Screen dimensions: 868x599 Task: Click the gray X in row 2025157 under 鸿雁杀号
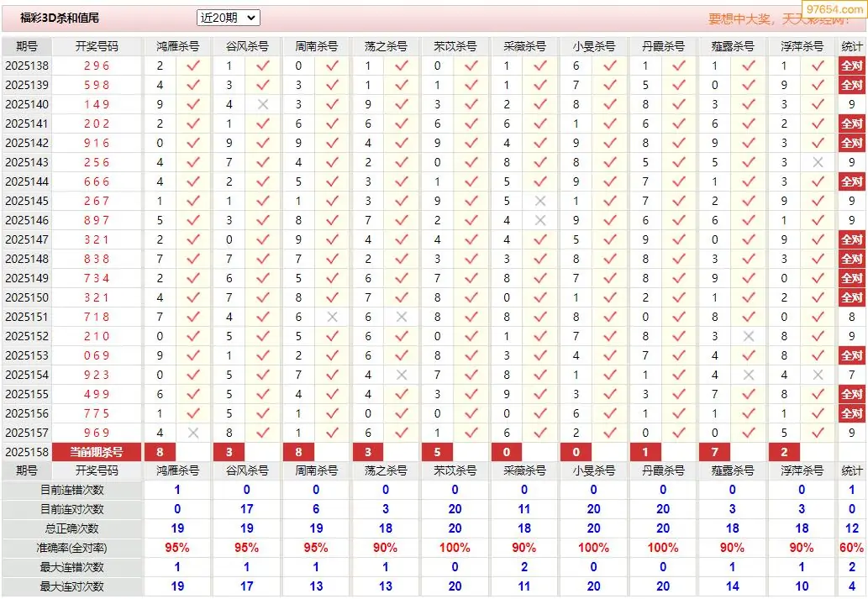[x=193, y=433]
